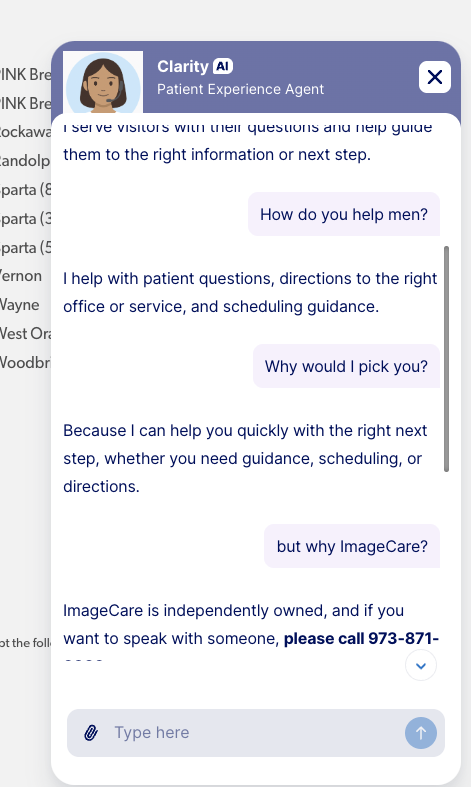The width and height of the screenshot is (471, 787).
Task: Click the 'Clarity' agent name title
Action: point(183,66)
